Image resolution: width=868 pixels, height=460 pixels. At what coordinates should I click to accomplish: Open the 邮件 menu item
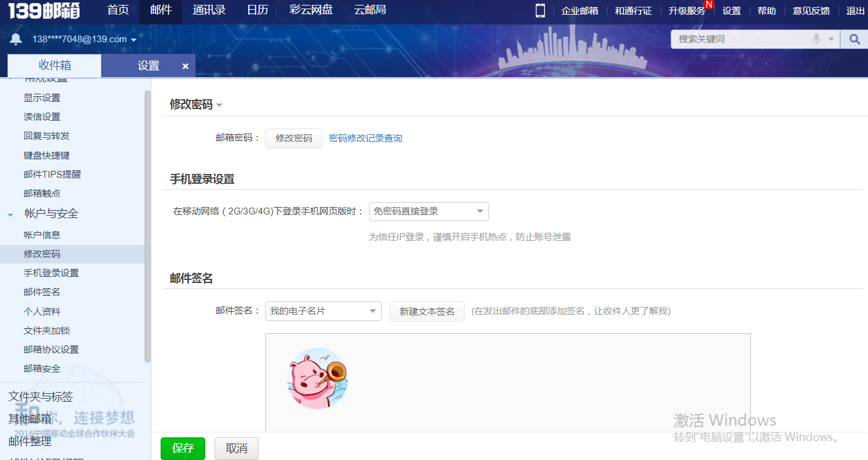pyautogui.click(x=161, y=10)
